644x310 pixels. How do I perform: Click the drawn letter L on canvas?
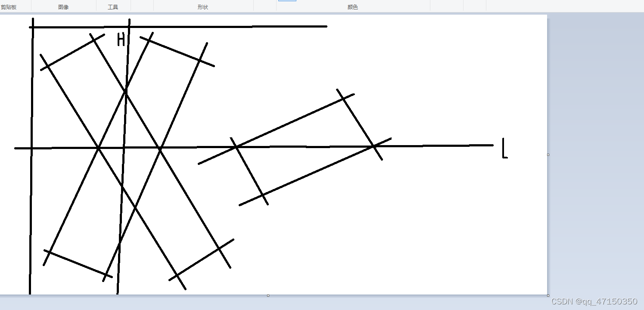[505, 149]
